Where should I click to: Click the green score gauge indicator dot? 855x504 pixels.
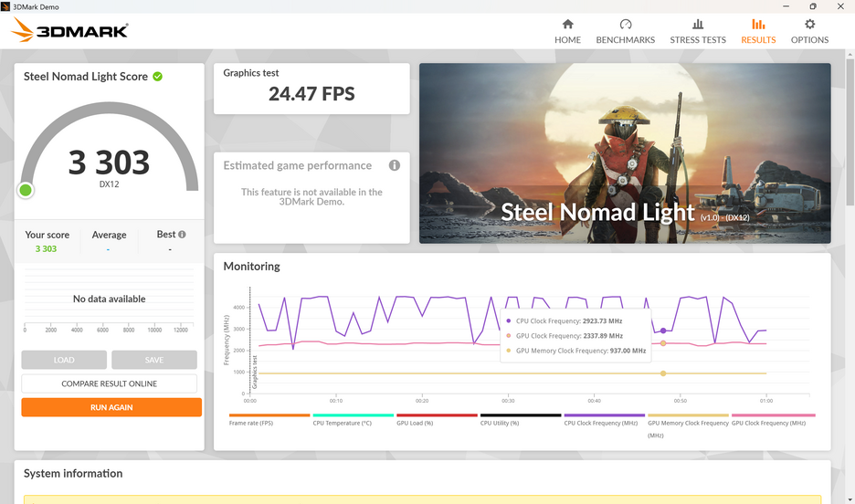(25, 190)
